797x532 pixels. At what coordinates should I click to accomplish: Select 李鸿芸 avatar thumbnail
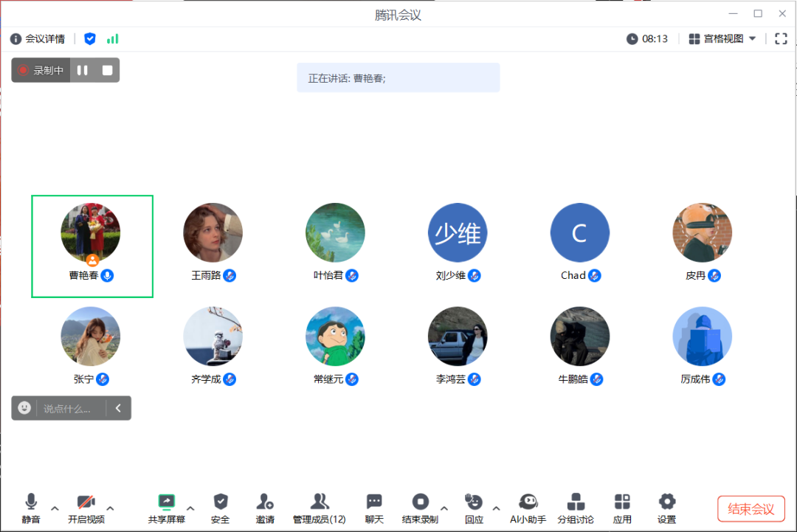(x=458, y=336)
